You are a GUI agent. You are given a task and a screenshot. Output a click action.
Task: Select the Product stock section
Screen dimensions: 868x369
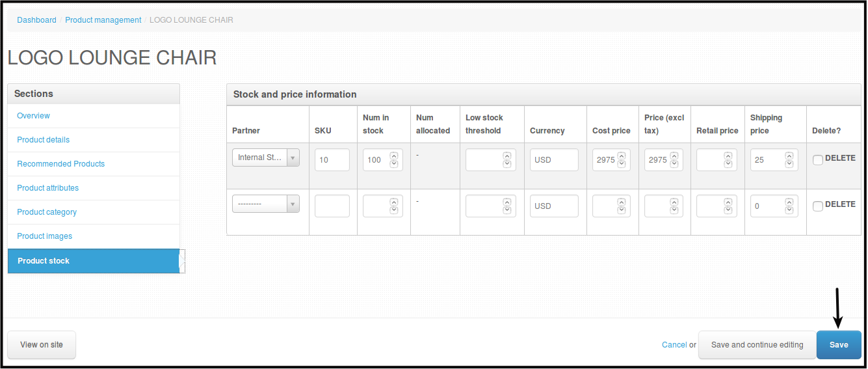click(94, 261)
